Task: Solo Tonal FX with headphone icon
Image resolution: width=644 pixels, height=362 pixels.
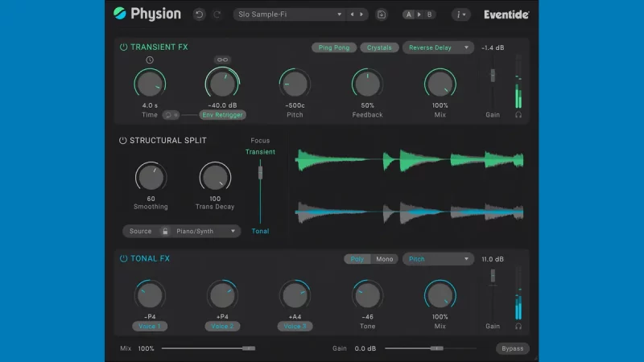Action: pyautogui.click(x=518, y=326)
